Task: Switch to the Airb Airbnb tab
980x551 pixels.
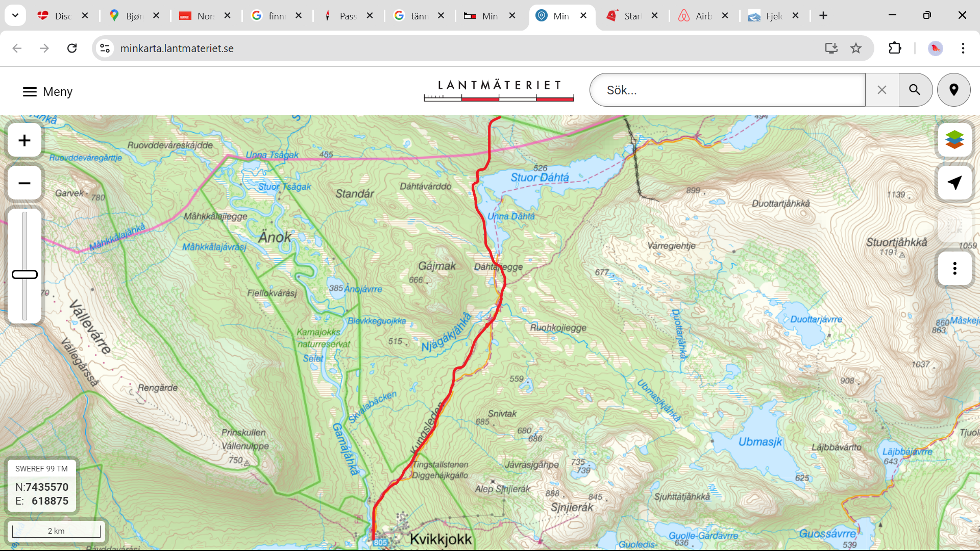Action: pos(703,16)
